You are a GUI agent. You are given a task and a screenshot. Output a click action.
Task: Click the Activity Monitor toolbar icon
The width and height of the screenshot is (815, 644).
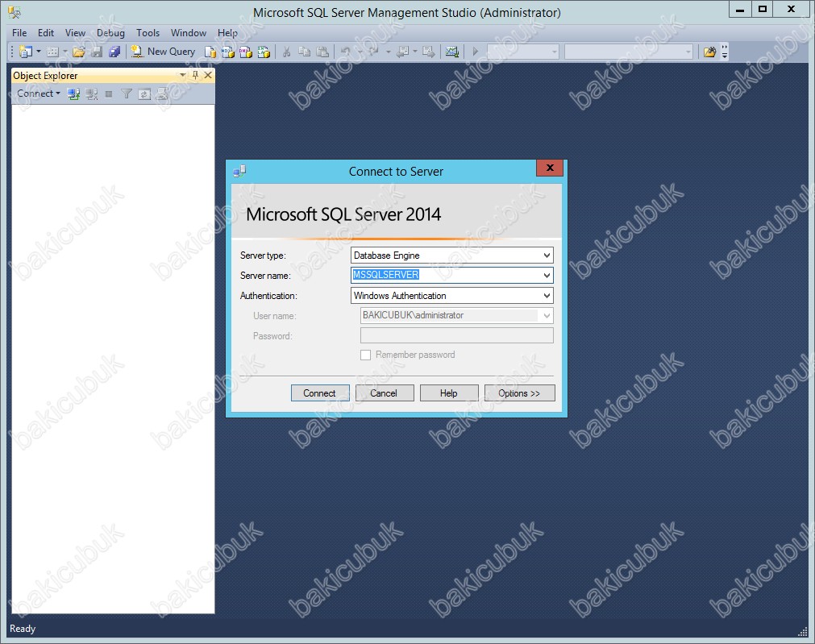[x=452, y=52]
